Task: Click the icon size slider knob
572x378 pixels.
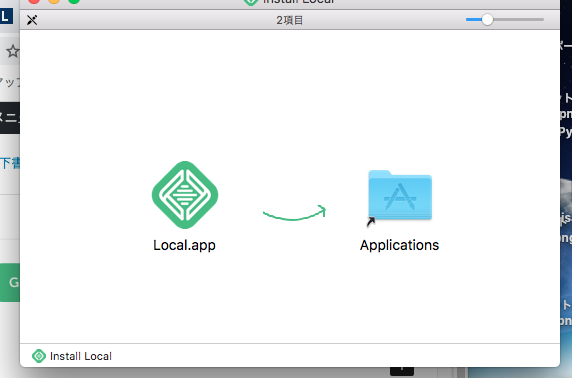Action: tap(487, 20)
